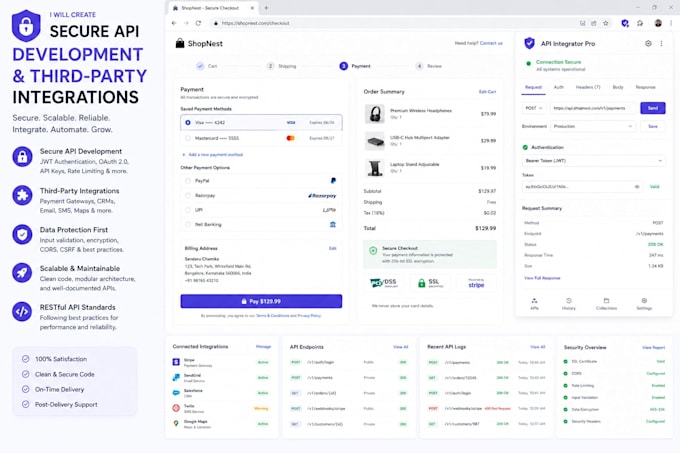Click the Salesforce integration icon
This screenshot has height=453, width=680.
point(176,393)
